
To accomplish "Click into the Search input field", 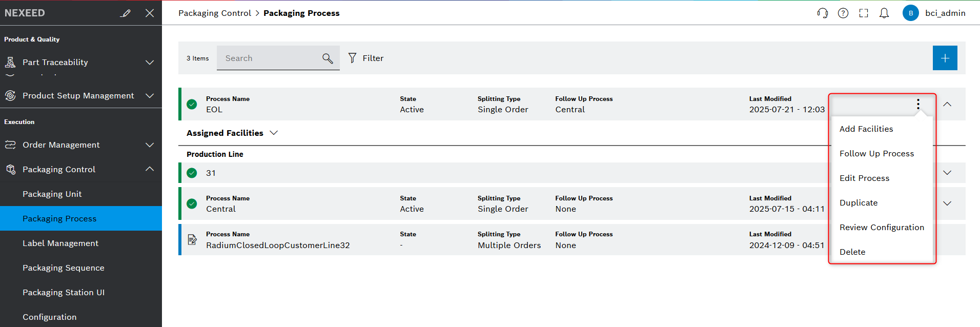I will (269, 58).
